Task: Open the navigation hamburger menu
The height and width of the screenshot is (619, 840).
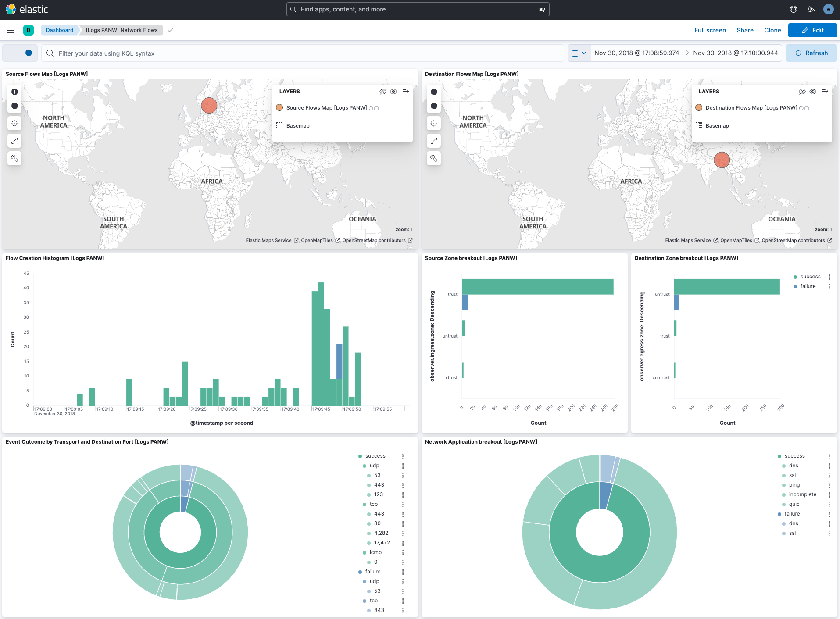Action: pyautogui.click(x=11, y=30)
